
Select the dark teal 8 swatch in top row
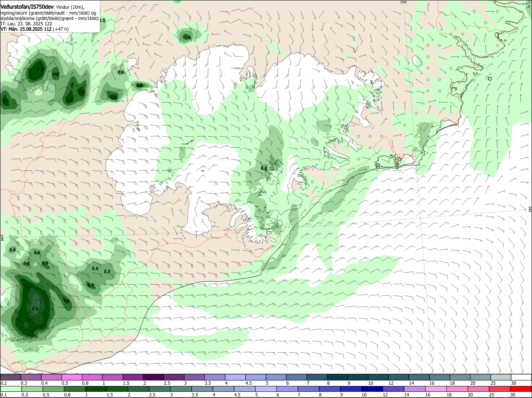337,377
